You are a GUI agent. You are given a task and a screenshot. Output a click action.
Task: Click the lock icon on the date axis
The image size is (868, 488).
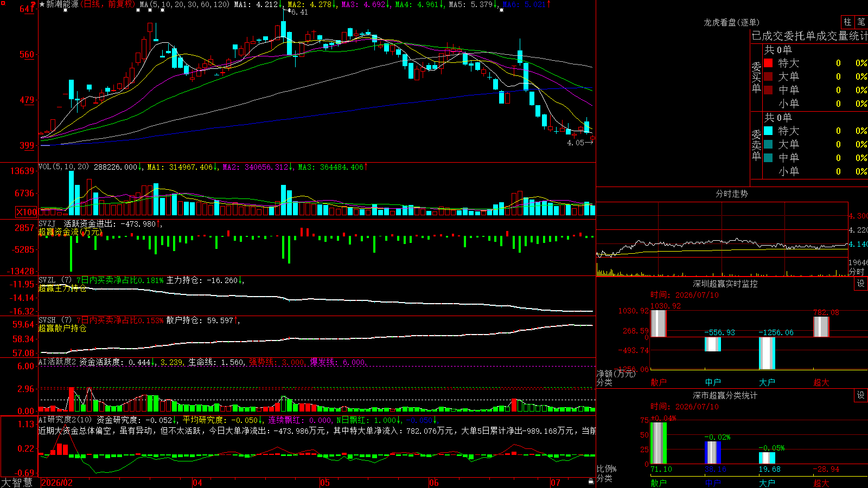pos(591,481)
